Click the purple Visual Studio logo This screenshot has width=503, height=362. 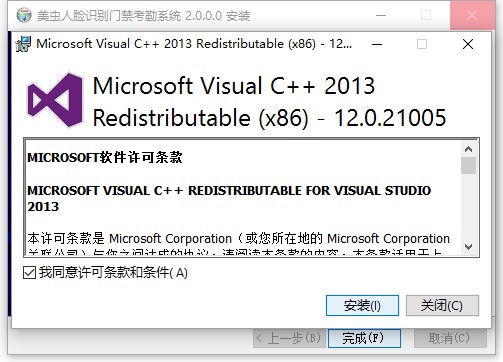coord(55,100)
